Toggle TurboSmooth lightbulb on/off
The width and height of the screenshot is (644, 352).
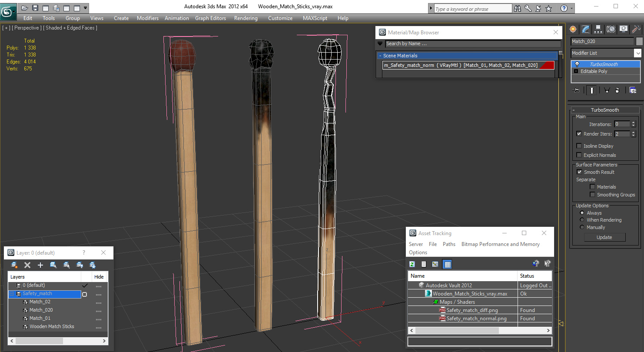[x=577, y=64]
